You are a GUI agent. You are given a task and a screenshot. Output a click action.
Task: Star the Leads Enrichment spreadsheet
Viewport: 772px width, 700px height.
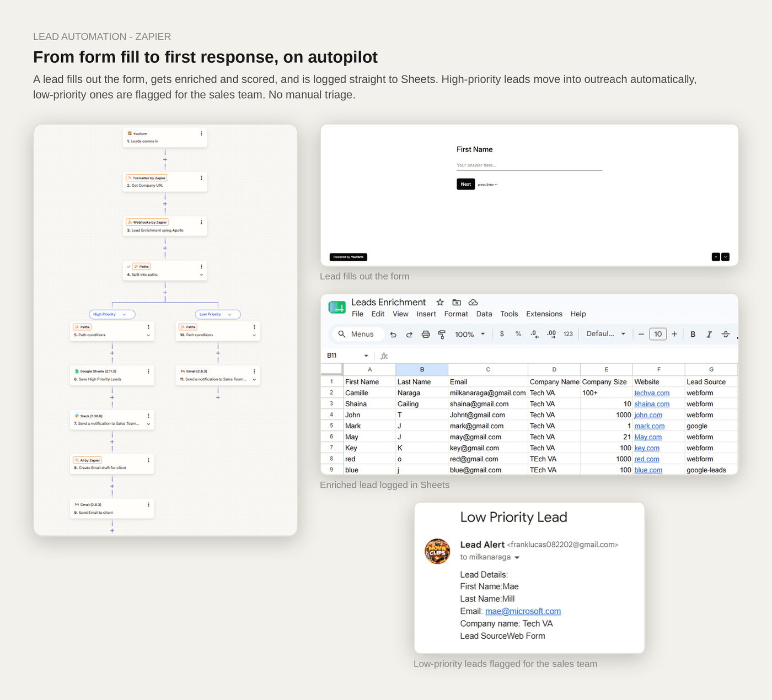440,302
